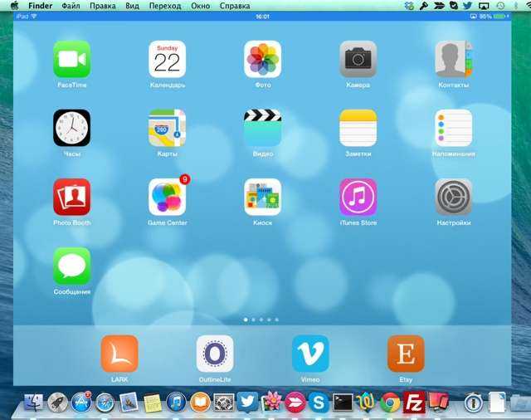Select the last home screen page dot

(276, 320)
